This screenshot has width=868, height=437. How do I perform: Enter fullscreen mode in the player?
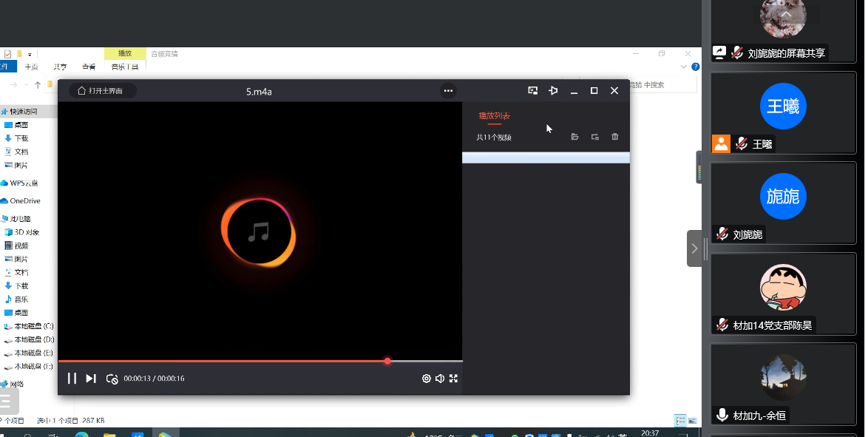454,379
